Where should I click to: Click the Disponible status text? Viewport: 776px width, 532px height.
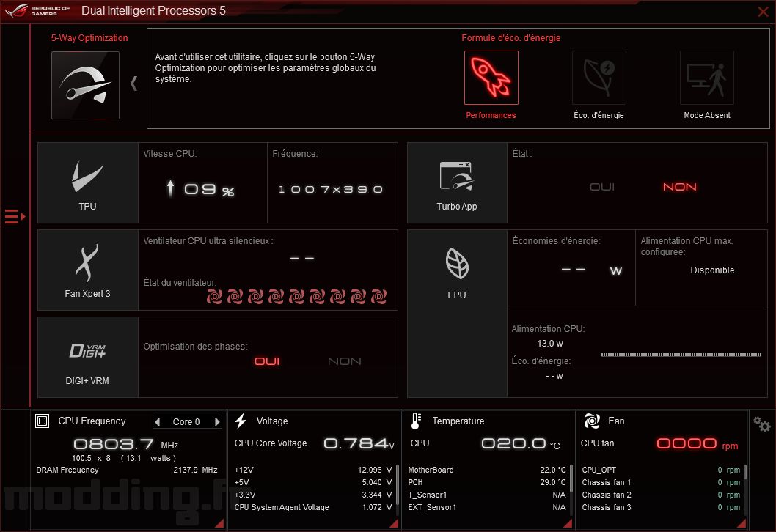point(712,270)
